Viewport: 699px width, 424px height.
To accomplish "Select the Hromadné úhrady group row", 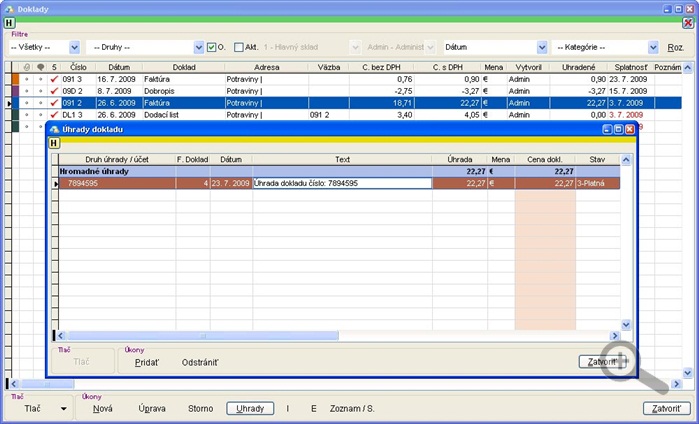I will [x=339, y=172].
